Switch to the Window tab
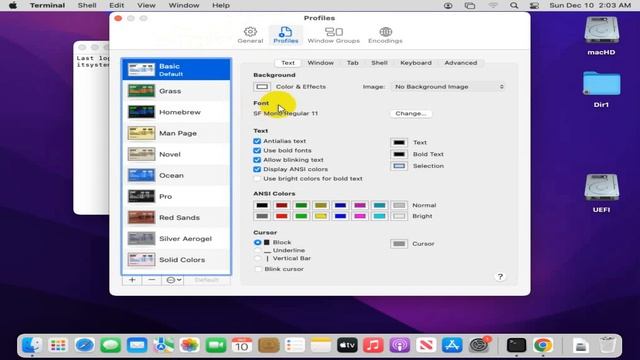Viewport: 640px width, 360px height. [x=320, y=63]
